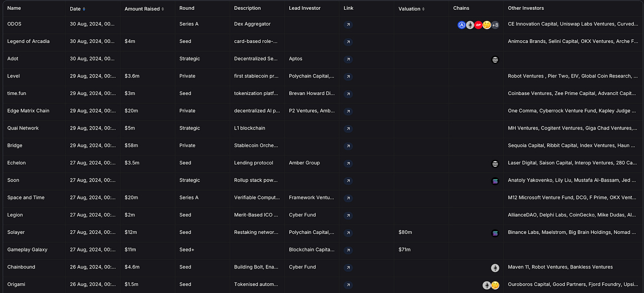Click the $80m valuation for Solayer
The height and width of the screenshot is (293, 644).
click(x=405, y=232)
